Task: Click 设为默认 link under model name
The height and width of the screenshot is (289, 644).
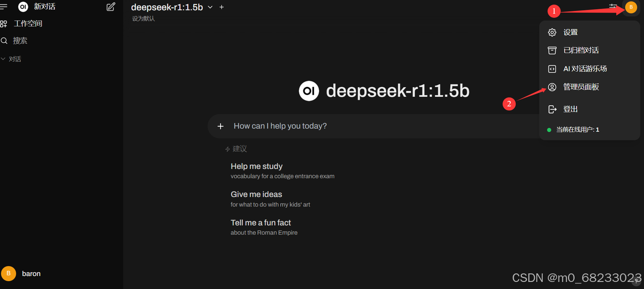Action: tap(143, 19)
